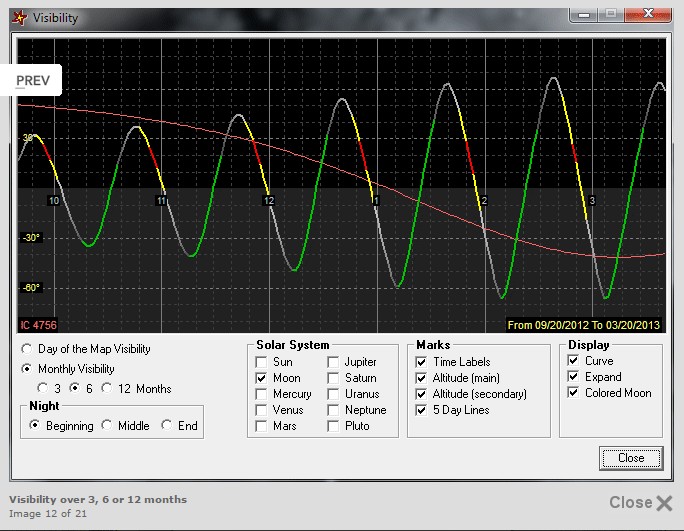Close the Visibility window via red X
The width and height of the screenshot is (684, 531).
[648, 14]
